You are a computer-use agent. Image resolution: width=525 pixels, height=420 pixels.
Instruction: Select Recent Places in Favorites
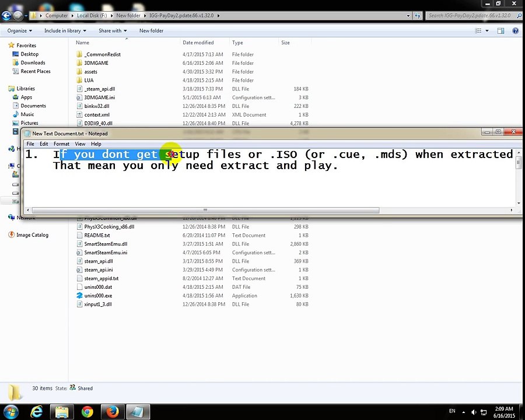[36, 71]
